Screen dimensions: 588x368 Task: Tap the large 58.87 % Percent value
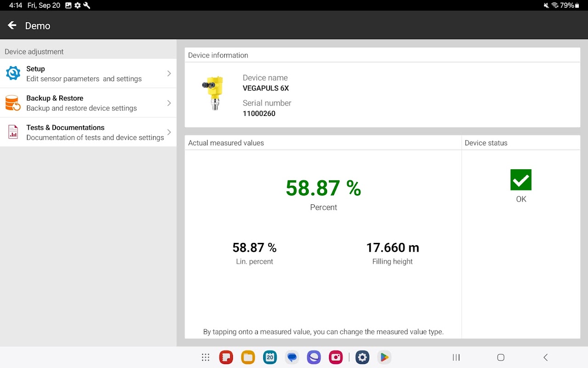click(323, 189)
